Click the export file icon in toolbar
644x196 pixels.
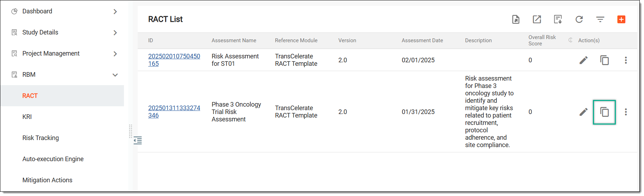(515, 19)
